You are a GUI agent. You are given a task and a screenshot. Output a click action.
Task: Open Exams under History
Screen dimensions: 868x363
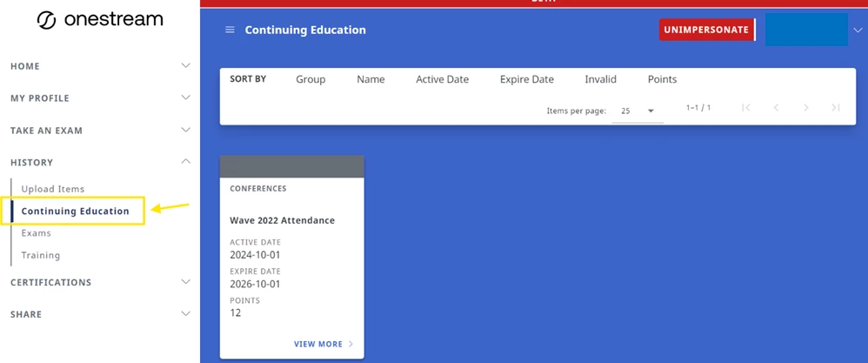pos(36,233)
